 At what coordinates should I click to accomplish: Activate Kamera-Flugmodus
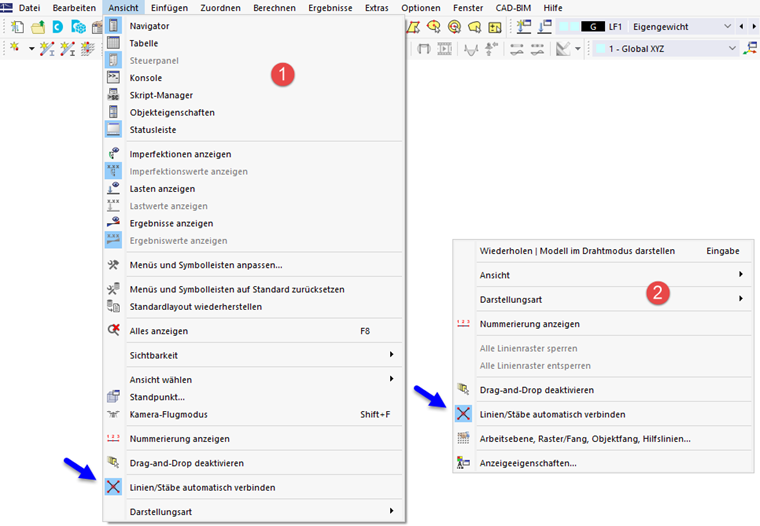253,414
